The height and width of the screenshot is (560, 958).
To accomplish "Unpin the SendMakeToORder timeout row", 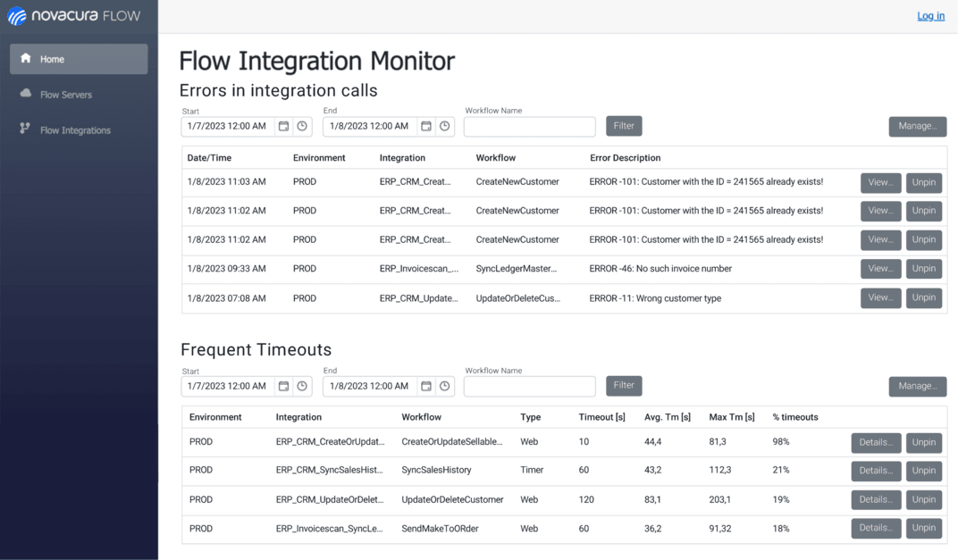I will pos(923,528).
